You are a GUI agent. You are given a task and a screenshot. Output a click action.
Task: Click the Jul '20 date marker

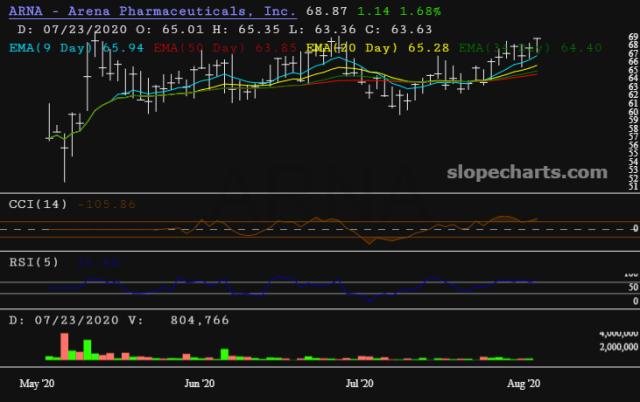[x=359, y=383]
